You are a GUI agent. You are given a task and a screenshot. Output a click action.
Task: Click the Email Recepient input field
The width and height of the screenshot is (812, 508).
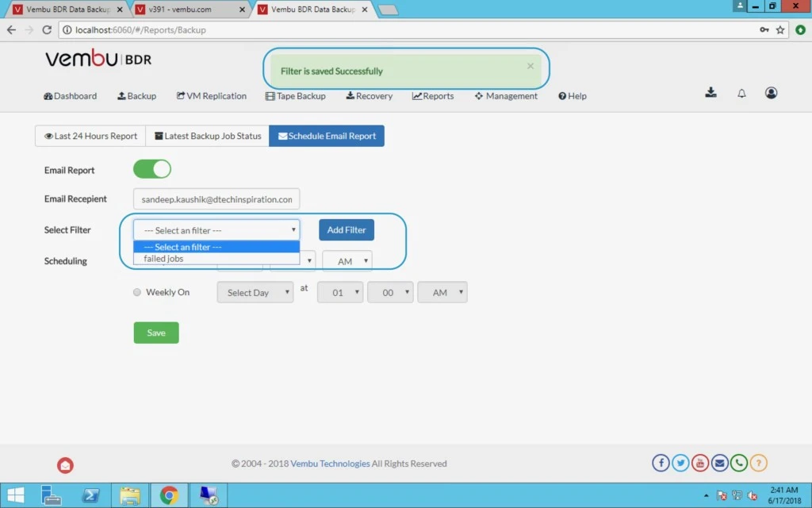pyautogui.click(x=216, y=199)
